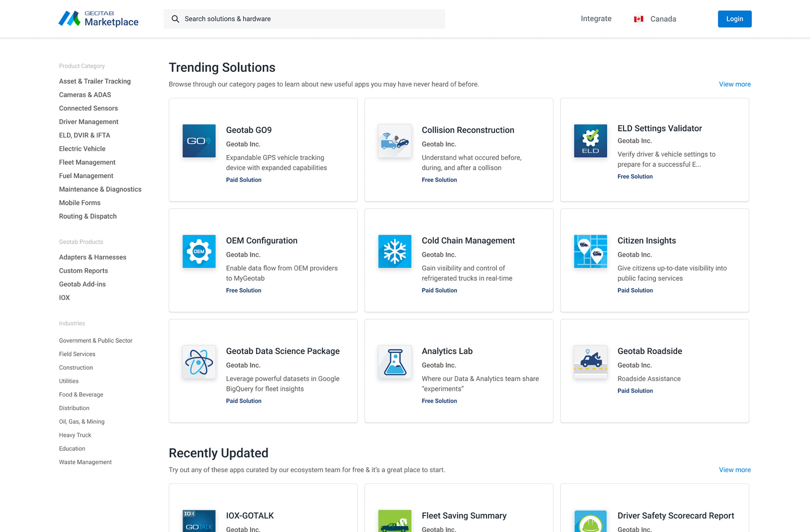Viewport: 810px width, 532px height.
Task: Filter by Waste Management industry
Action: (x=85, y=463)
